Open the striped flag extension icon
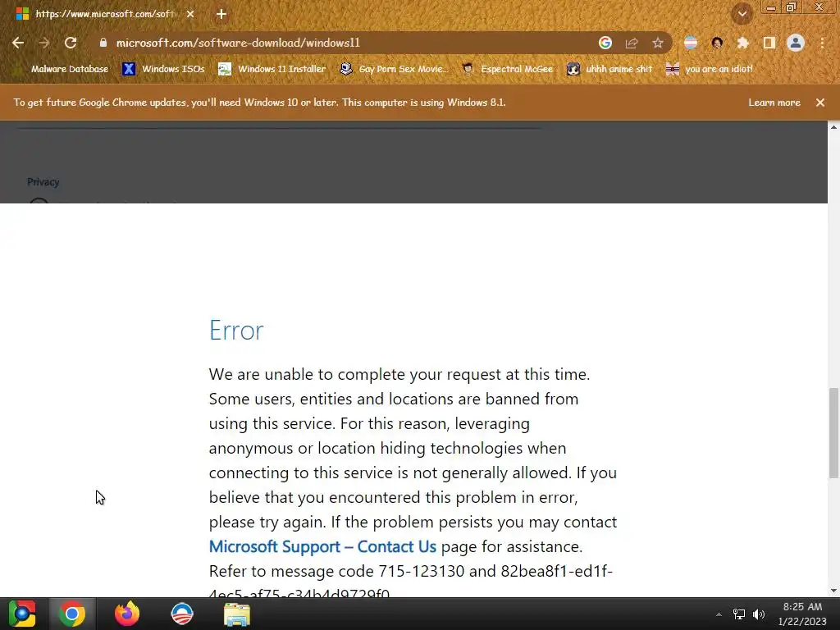The image size is (840, 630). pos(691,43)
